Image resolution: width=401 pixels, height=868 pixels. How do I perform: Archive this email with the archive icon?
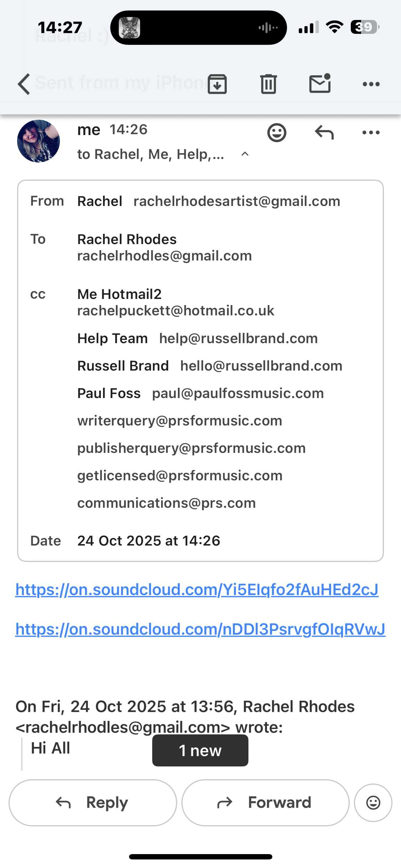[x=217, y=84]
